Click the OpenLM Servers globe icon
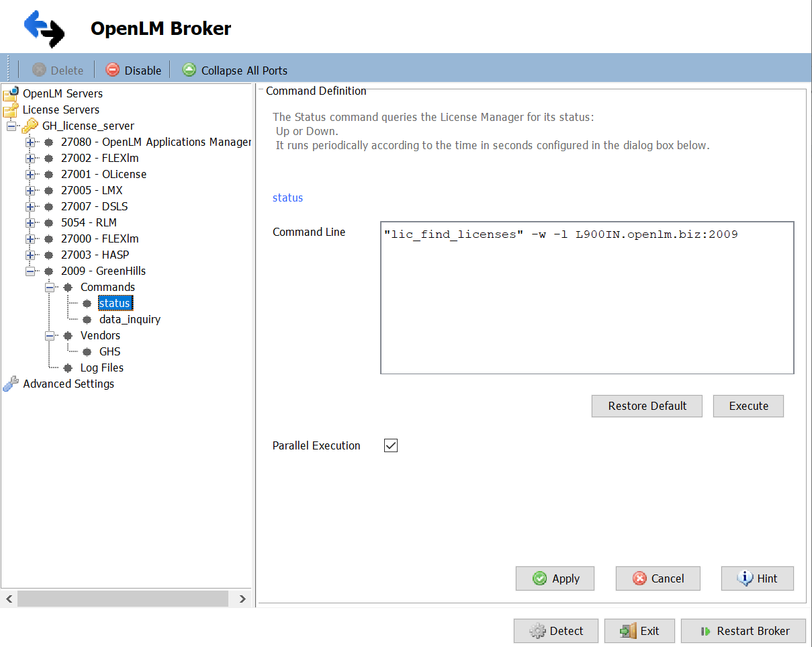This screenshot has height=647, width=812. (12, 93)
